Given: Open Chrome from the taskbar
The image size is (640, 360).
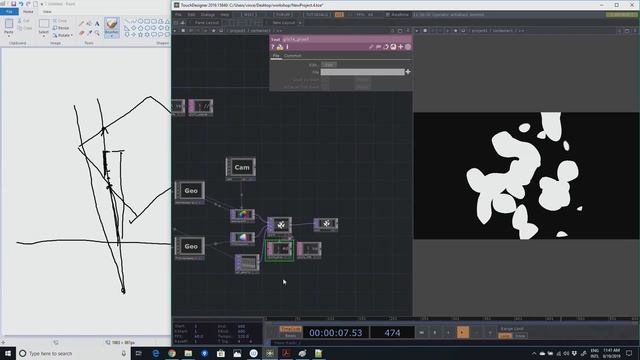Looking at the screenshot, I should (x=172, y=353).
